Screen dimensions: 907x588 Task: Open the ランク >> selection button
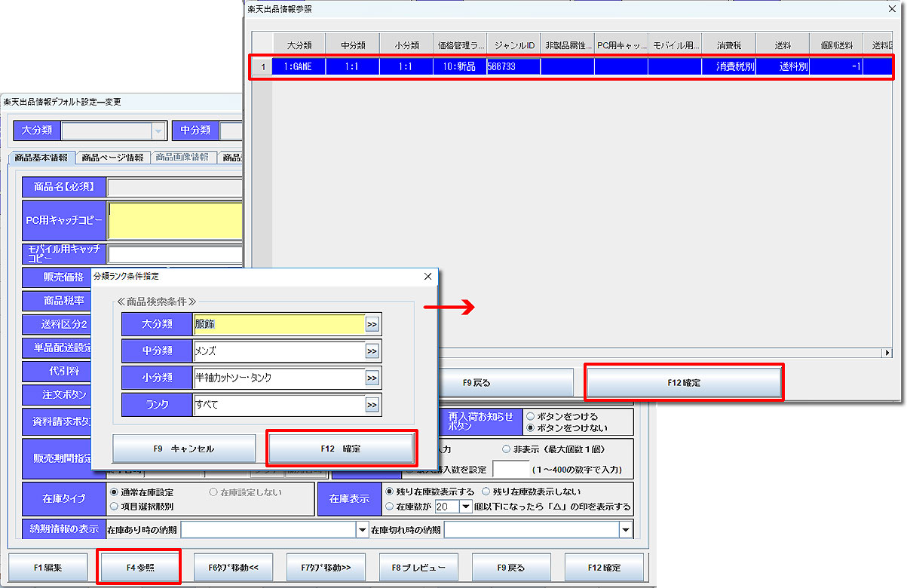coord(372,405)
